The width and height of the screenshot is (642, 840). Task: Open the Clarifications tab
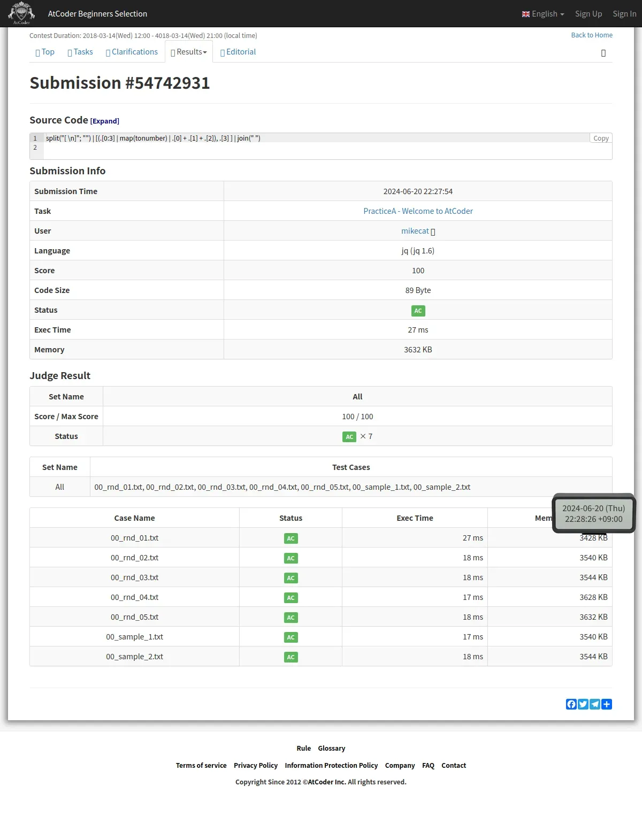point(132,52)
